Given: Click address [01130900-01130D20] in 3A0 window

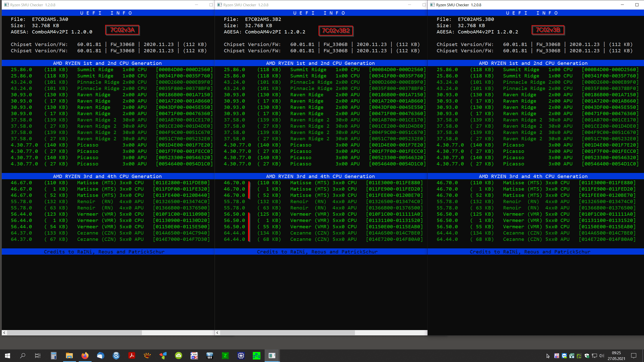Looking at the screenshot, I should coord(181,220).
